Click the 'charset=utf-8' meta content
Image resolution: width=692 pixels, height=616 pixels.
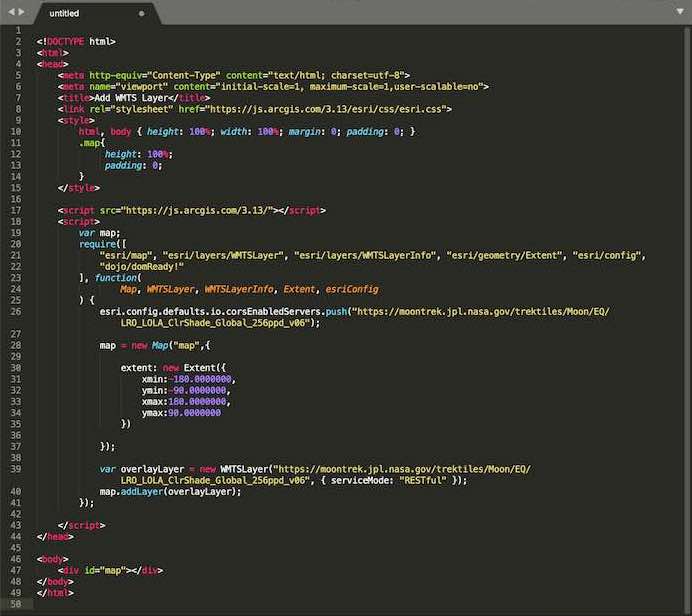tap(365, 75)
